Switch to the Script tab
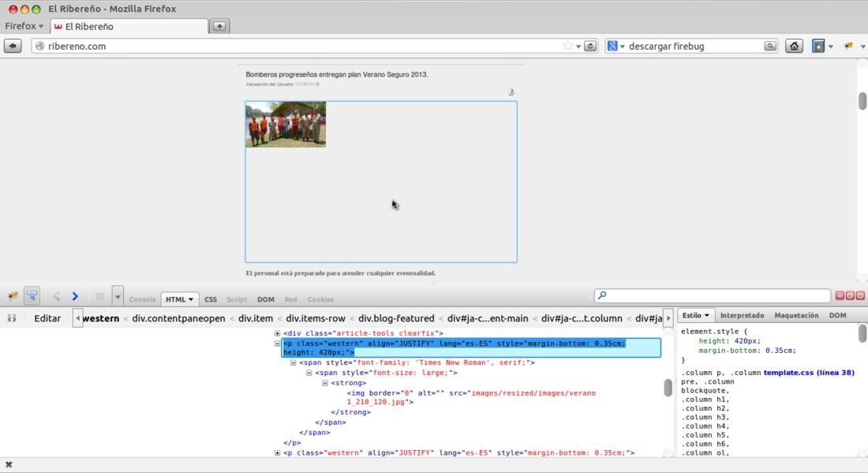This screenshot has height=473, width=868. [x=237, y=299]
